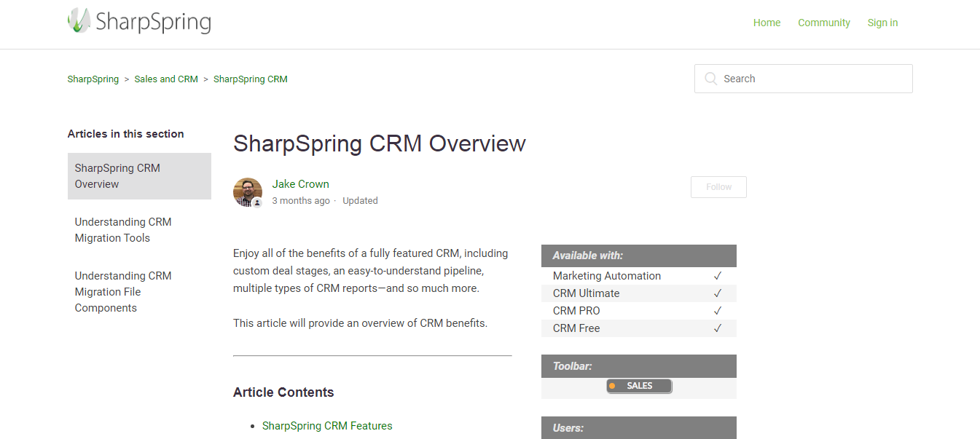Screen dimensions: 980x439
Task: Jump to SharpSpring CRM Features section
Action: (327, 426)
